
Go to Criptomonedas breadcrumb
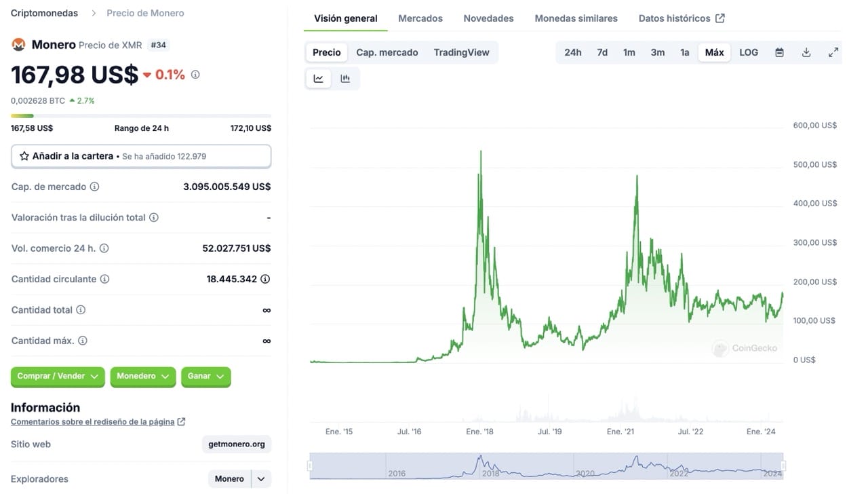click(x=44, y=13)
